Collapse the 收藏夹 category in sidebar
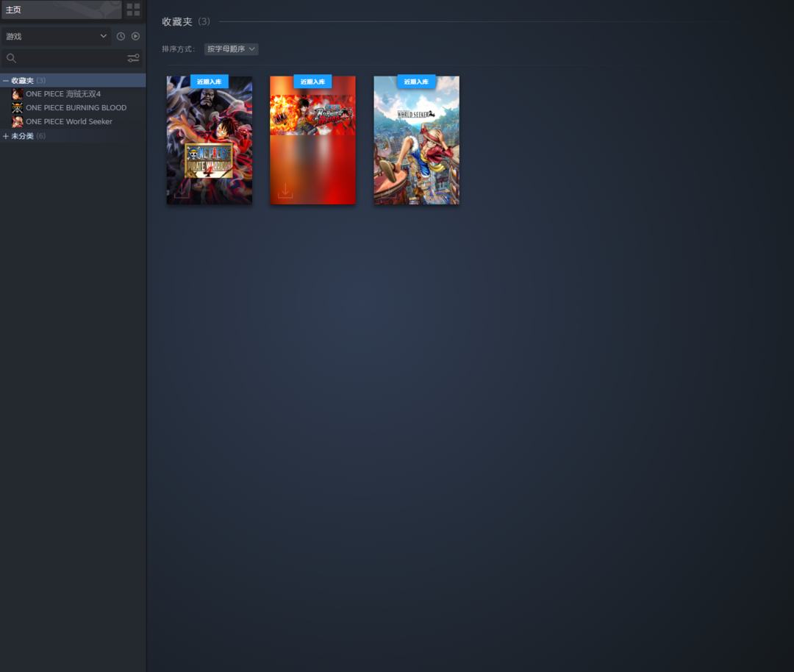Image resolution: width=794 pixels, height=672 pixels. tap(6, 80)
